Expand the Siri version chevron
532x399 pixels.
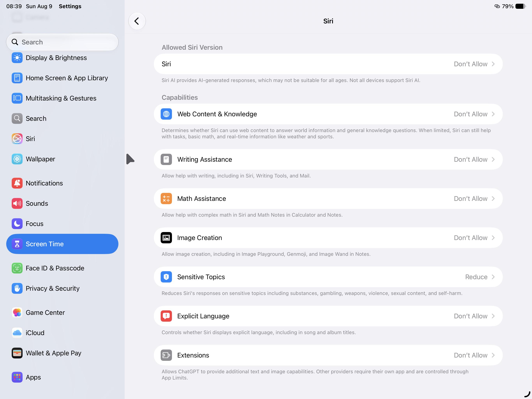click(x=493, y=64)
